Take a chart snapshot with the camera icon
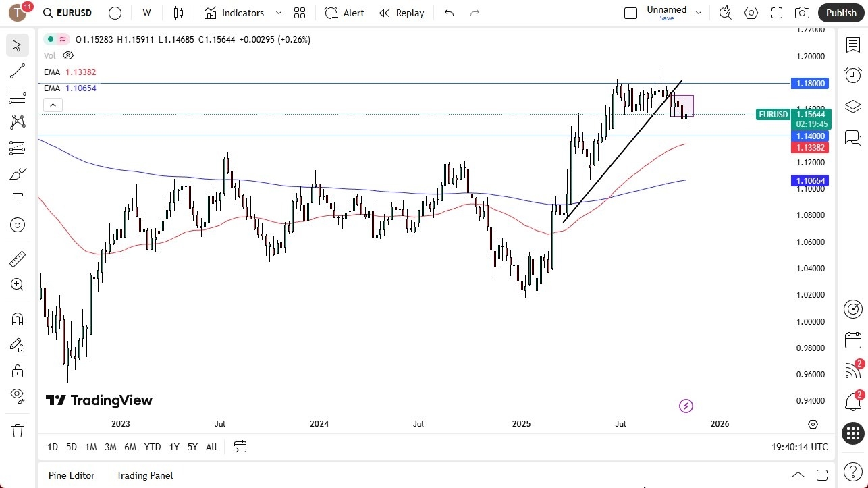Viewport: 868px width, 488px height. tap(802, 12)
